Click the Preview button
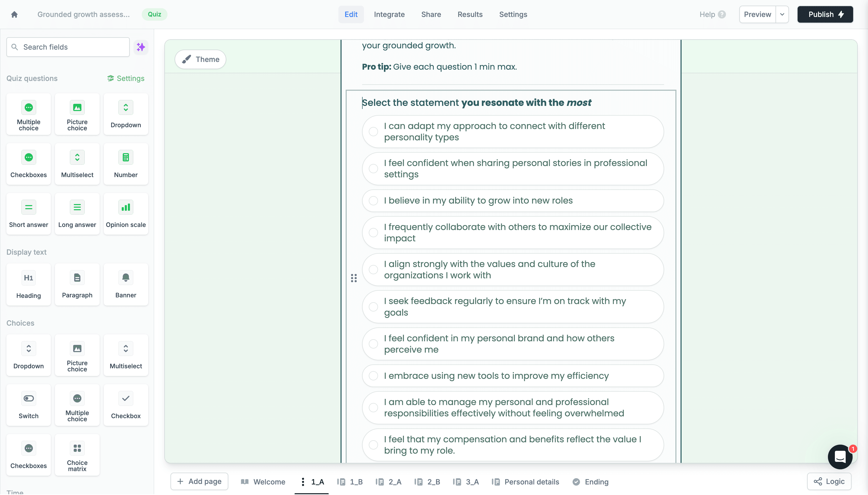 coord(757,14)
